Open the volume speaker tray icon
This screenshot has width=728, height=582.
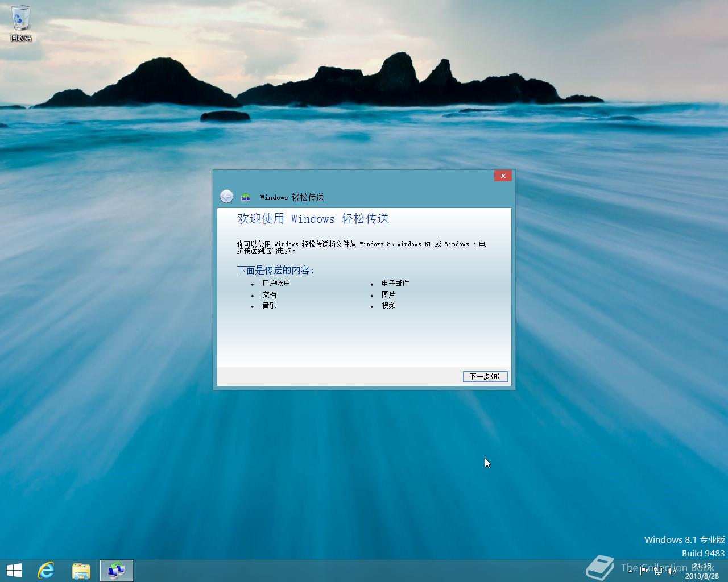[672, 571]
